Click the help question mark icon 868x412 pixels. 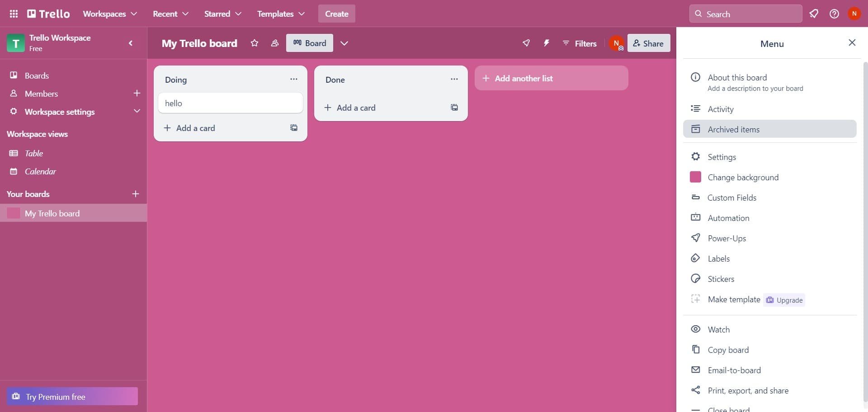point(834,14)
